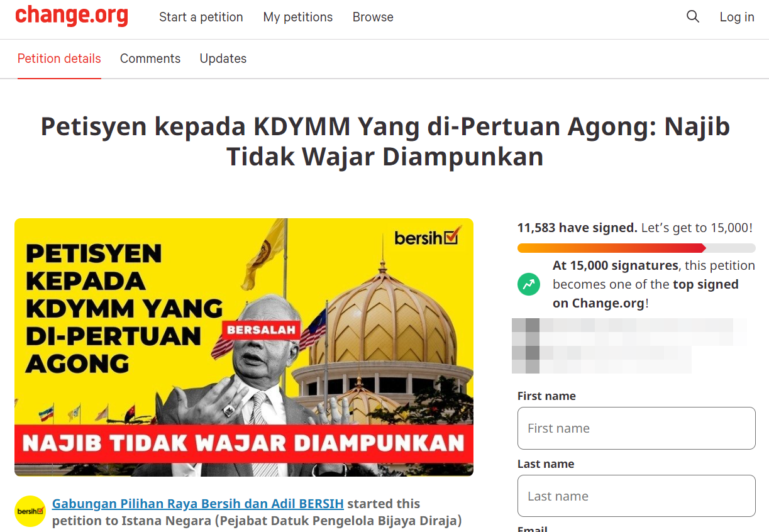Click the blurred recent signer notice
769x532 pixels.
(x=629, y=346)
